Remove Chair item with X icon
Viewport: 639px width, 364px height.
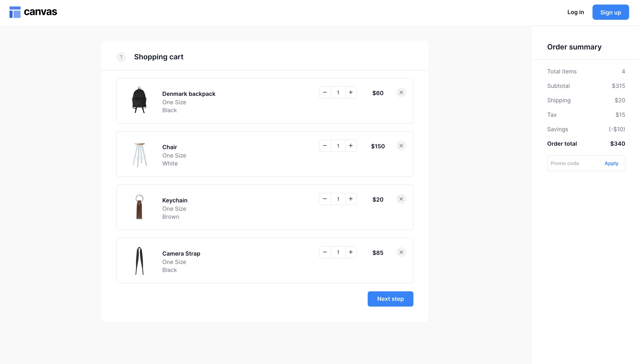click(x=401, y=146)
